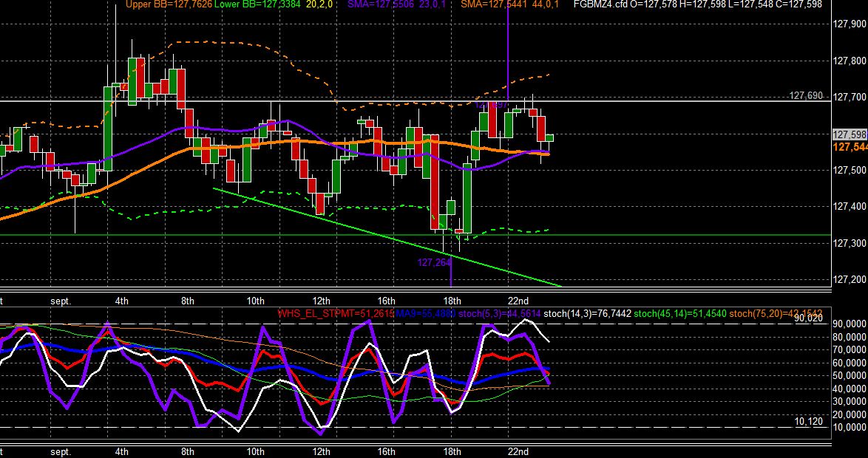Screen dimensions: 868x458
Task: Click the Lower BB=127,3384 label
Action: pos(258,4)
